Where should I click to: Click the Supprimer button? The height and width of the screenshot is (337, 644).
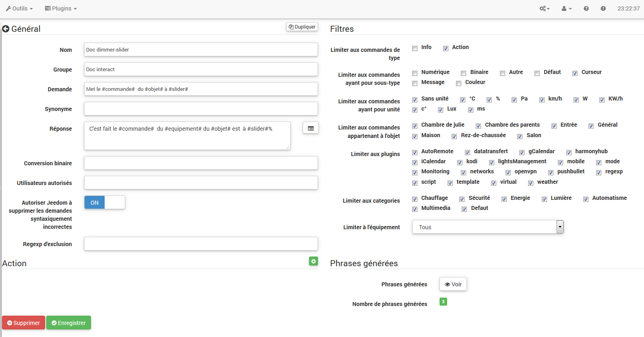(x=23, y=323)
